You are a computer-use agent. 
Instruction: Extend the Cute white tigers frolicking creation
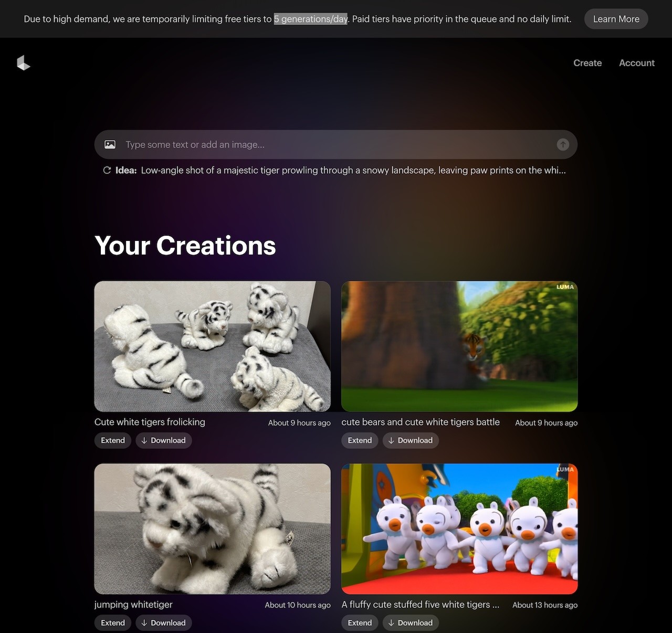113,440
